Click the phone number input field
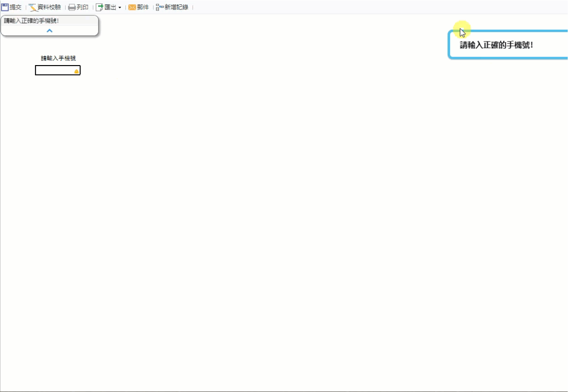Image resolution: width=585 pixels, height=392 pixels. coord(58,70)
